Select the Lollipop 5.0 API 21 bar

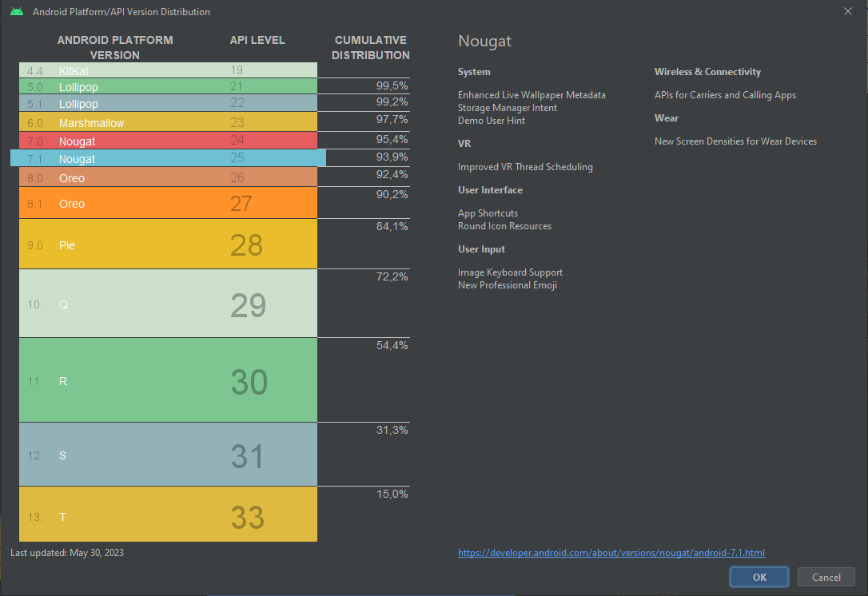(168, 86)
